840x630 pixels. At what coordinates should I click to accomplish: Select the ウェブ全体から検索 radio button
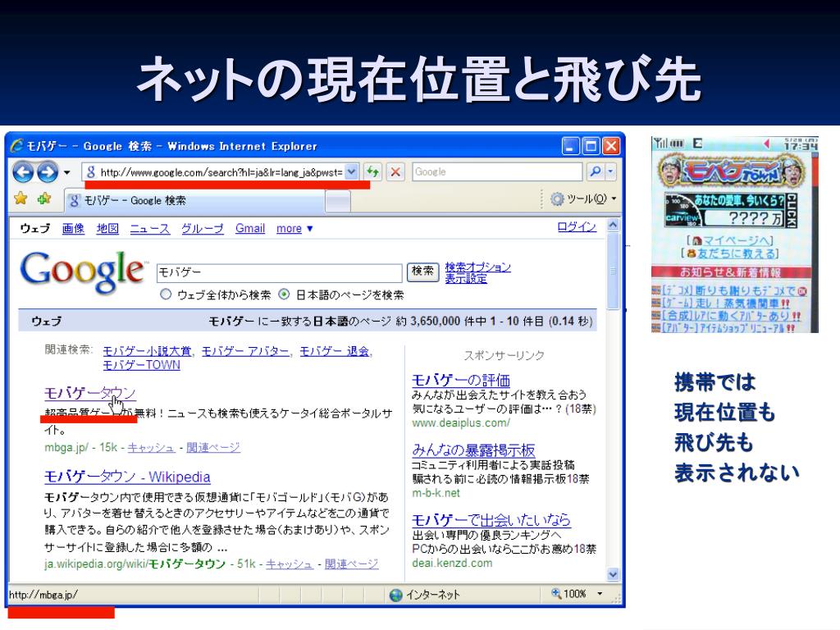click(166, 294)
